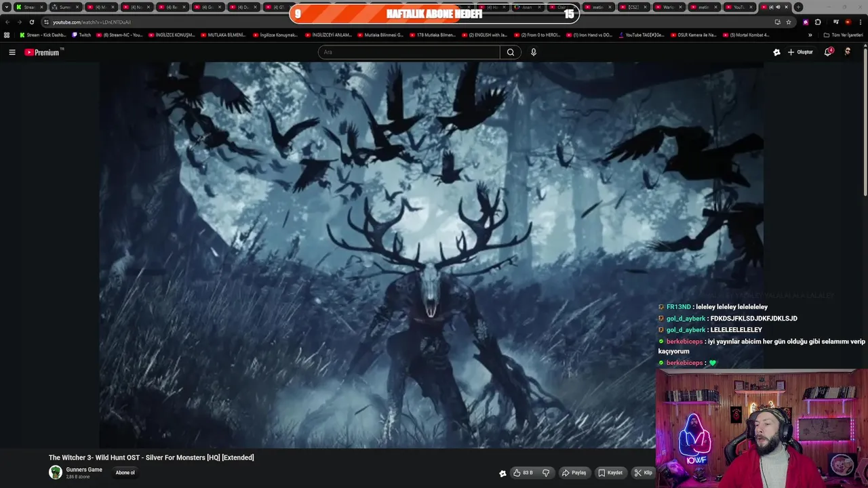Open DSLR Kamera ile Na bookmark
The width and height of the screenshot is (868, 488).
[x=693, y=35]
